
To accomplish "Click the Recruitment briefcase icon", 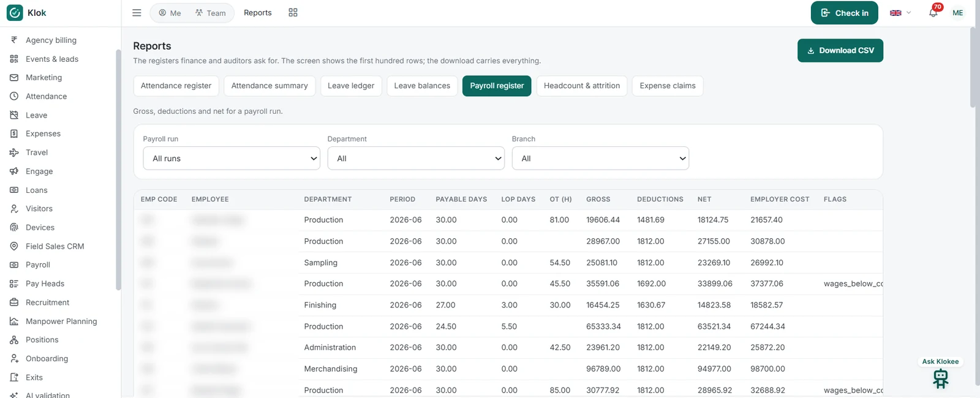I will (14, 302).
